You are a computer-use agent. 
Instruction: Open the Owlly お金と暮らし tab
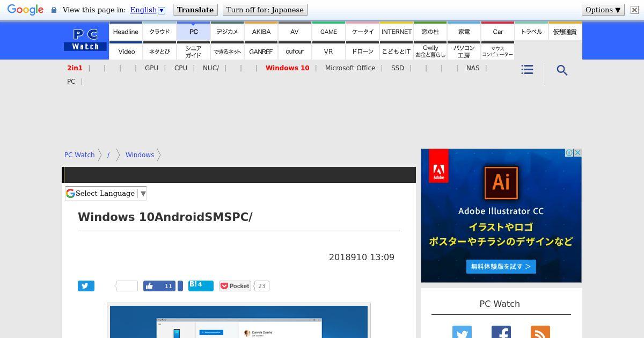pos(430,52)
